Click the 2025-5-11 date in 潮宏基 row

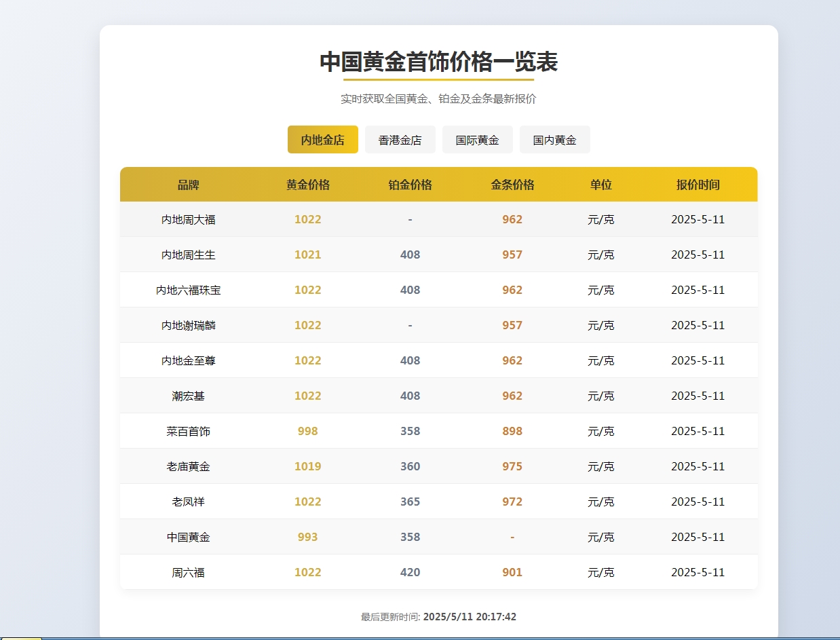698,396
